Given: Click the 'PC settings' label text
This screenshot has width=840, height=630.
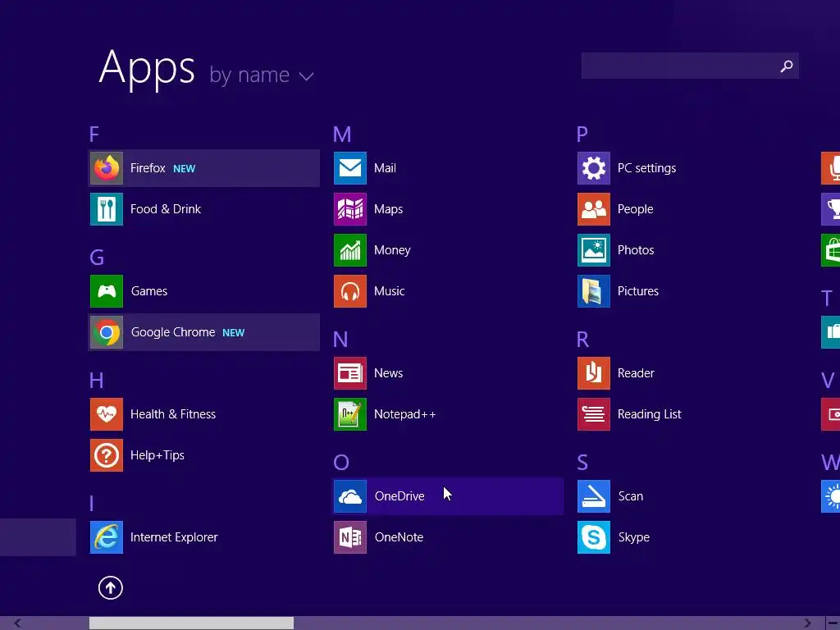Looking at the screenshot, I should tap(646, 168).
